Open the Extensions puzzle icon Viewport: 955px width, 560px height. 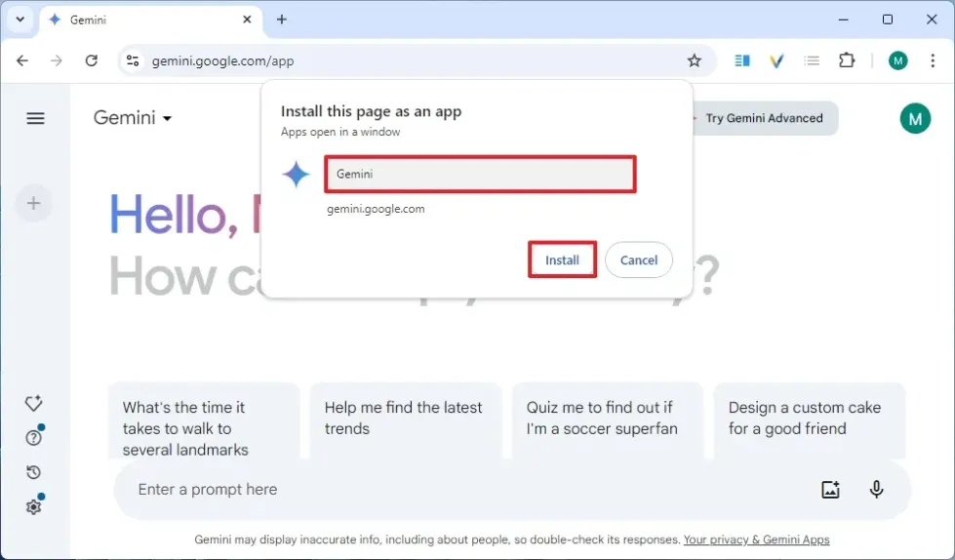pos(847,60)
